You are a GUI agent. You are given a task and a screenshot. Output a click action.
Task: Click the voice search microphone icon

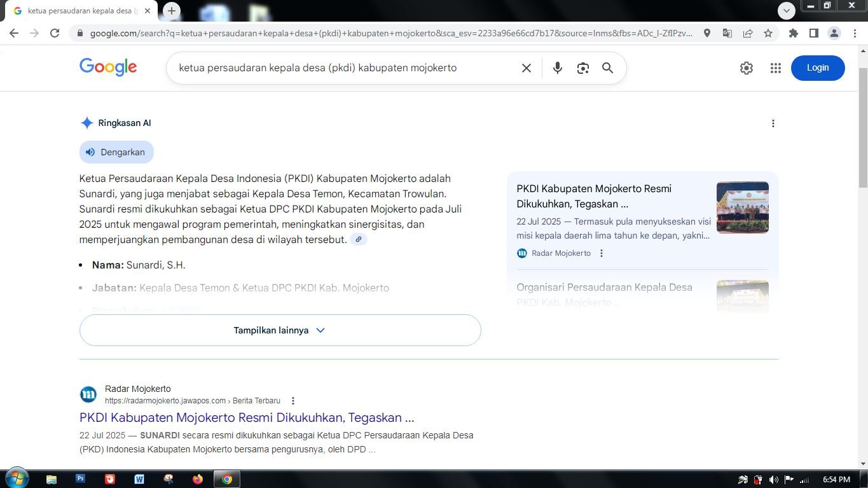pyautogui.click(x=557, y=68)
